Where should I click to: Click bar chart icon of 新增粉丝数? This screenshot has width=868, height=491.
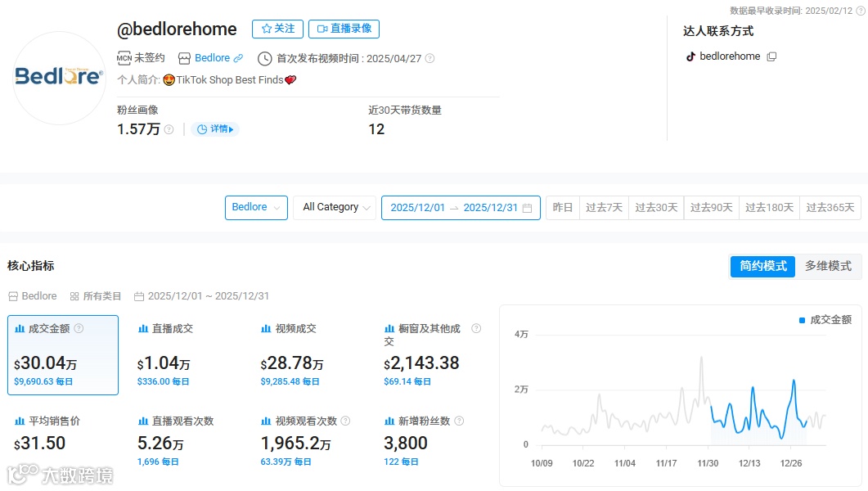(389, 421)
